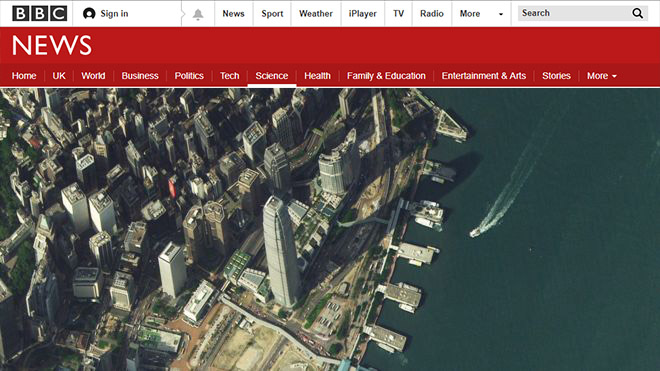Click the BBC logo
Image resolution: width=660 pixels, height=371 pixels.
pos(39,13)
